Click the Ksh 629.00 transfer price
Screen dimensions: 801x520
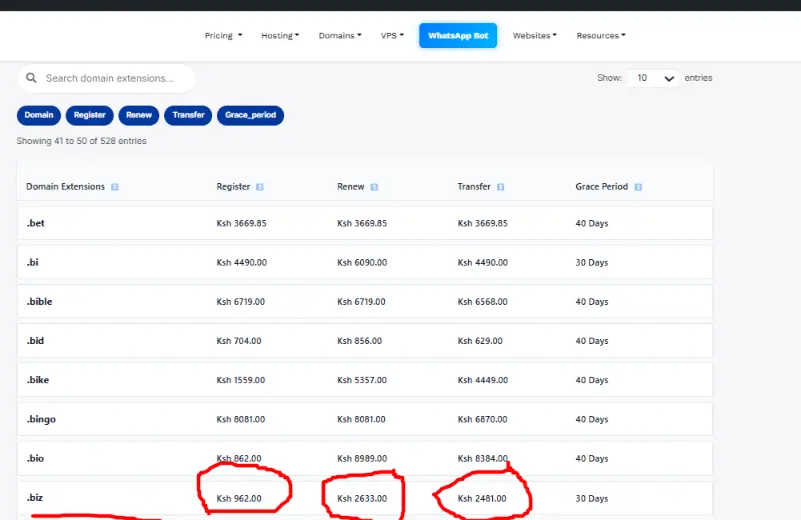point(480,341)
